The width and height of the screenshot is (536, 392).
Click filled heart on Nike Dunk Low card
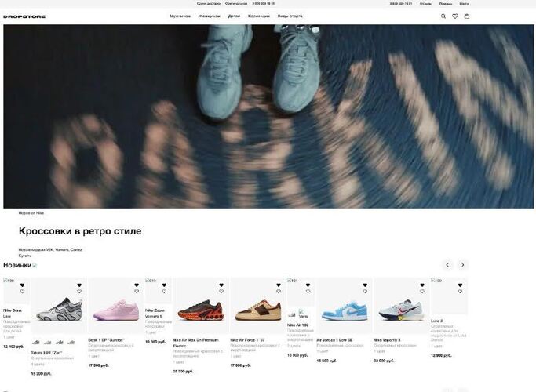pyautogui.click(x=22, y=285)
